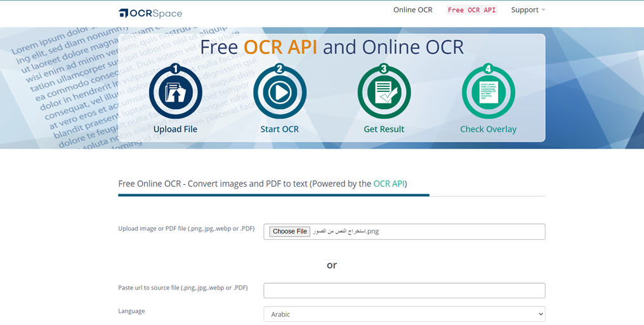Click the uploaded .png file name
The width and height of the screenshot is (644, 325).
click(x=346, y=231)
